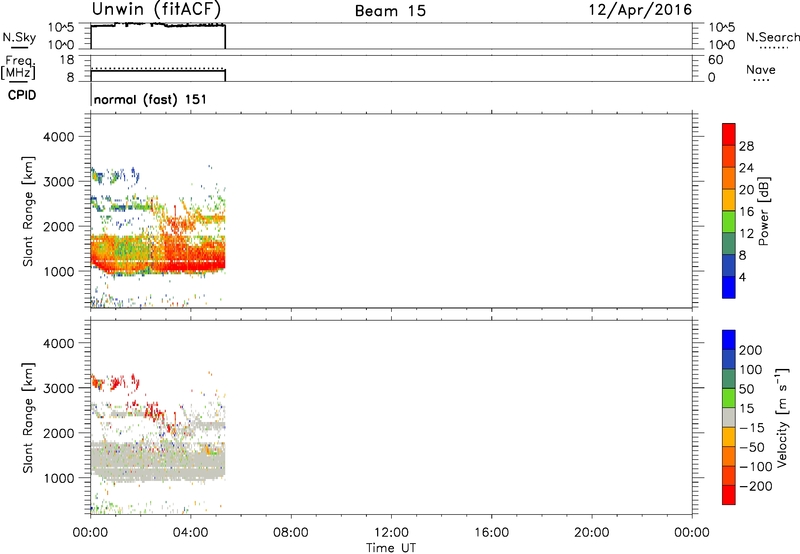Viewport: 800px width, 554px height.
Task: Click the dotted frequency line in Freq panel
Action: [x=158, y=68]
